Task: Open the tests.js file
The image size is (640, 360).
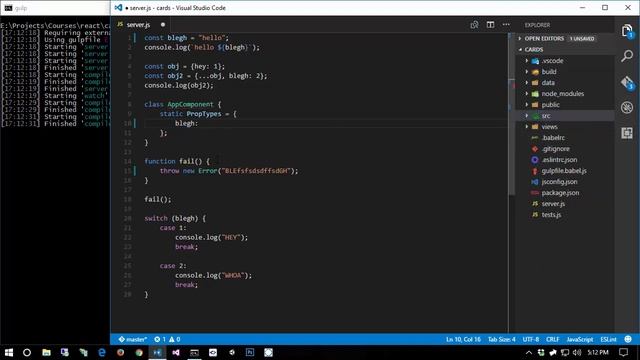Action: click(x=551, y=215)
